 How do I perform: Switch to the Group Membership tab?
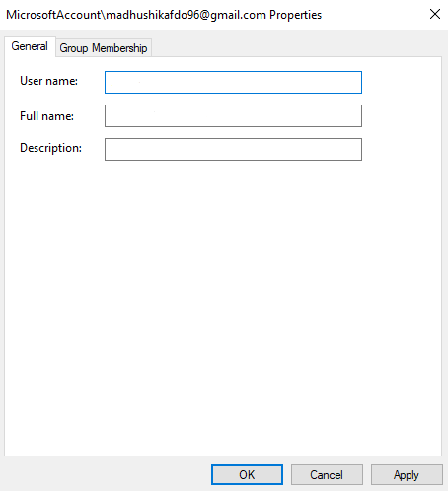click(104, 48)
